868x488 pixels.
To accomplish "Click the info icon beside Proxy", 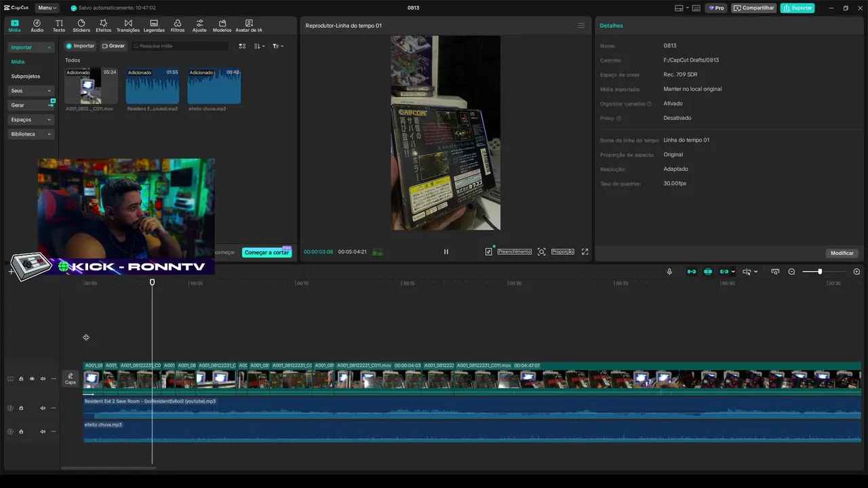I will pyautogui.click(x=618, y=118).
